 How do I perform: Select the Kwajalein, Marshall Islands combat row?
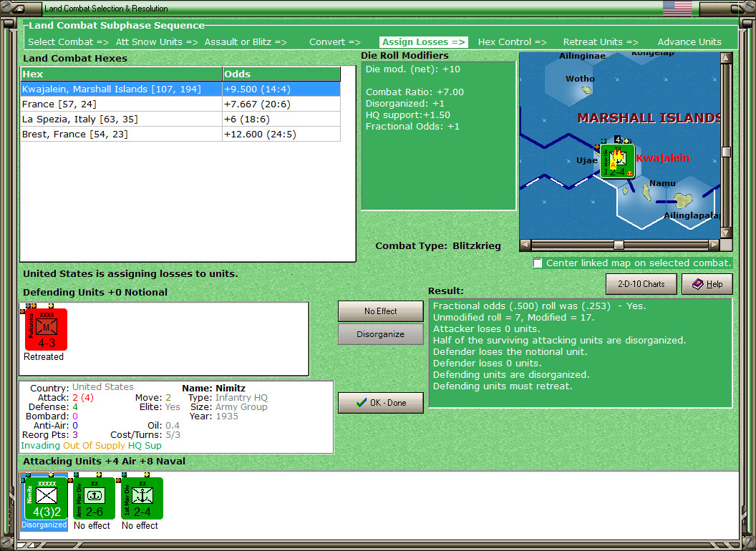[x=180, y=89]
